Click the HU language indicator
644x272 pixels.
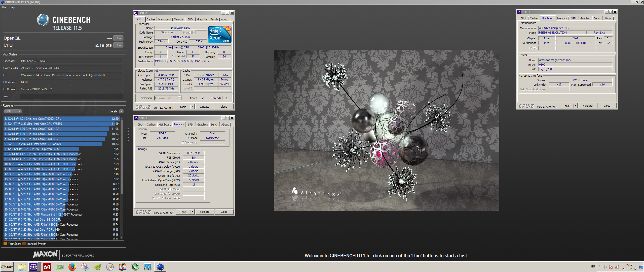(593, 266)
